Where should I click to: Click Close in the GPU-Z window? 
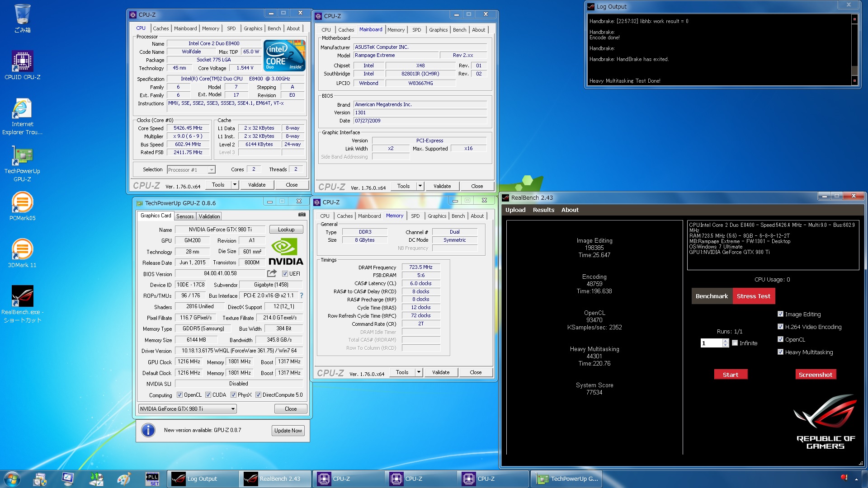(291, 409)
